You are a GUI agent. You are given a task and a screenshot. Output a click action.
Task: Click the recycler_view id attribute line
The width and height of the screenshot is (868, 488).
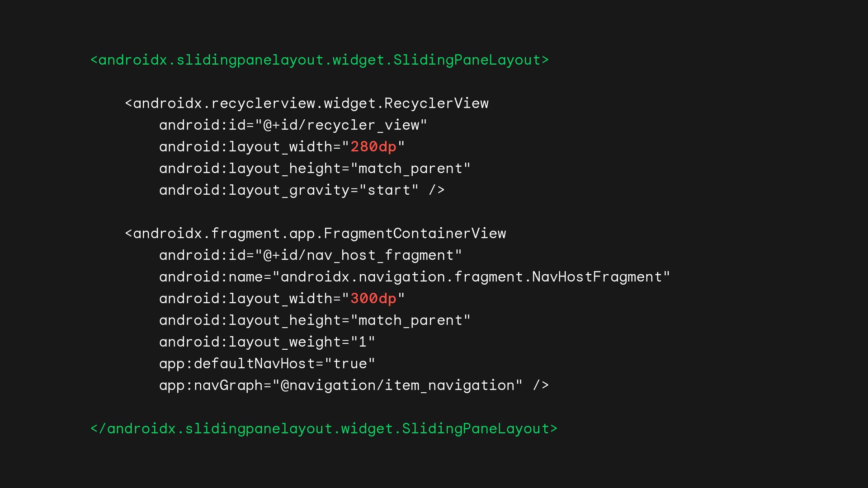point(293,125)
